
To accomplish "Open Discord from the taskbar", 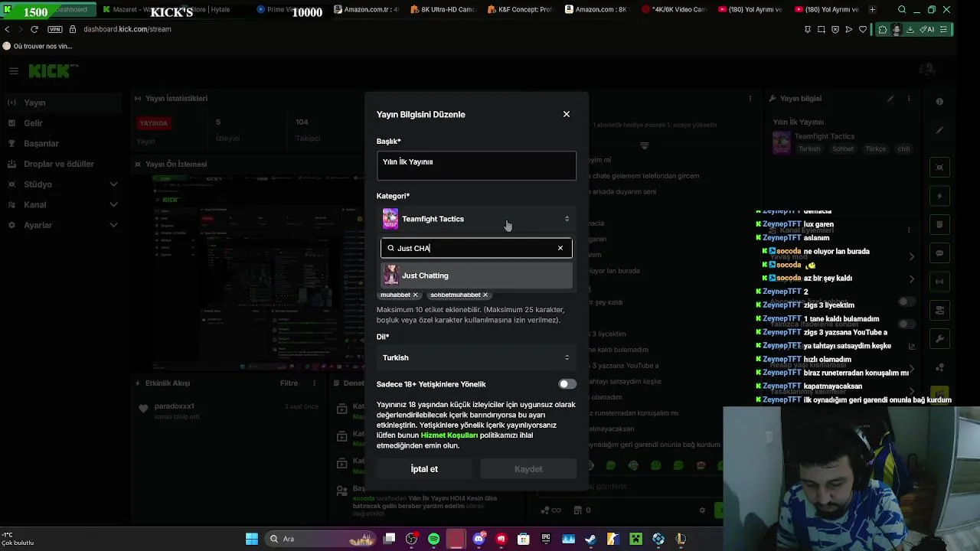I will (x=479, y=539).
